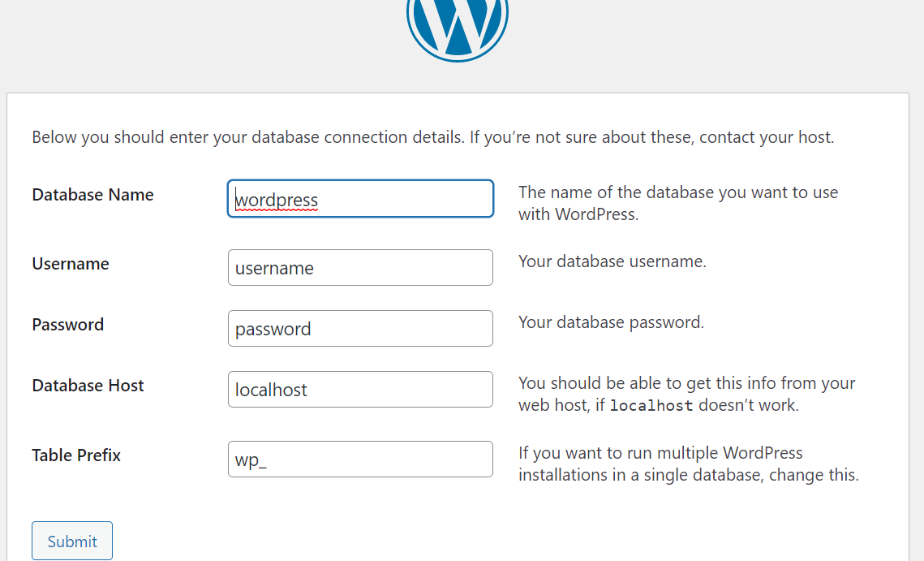Focus the Table Prefix field with wp_
The height and width of the screenshot is (561, 924).
(360, 460)
